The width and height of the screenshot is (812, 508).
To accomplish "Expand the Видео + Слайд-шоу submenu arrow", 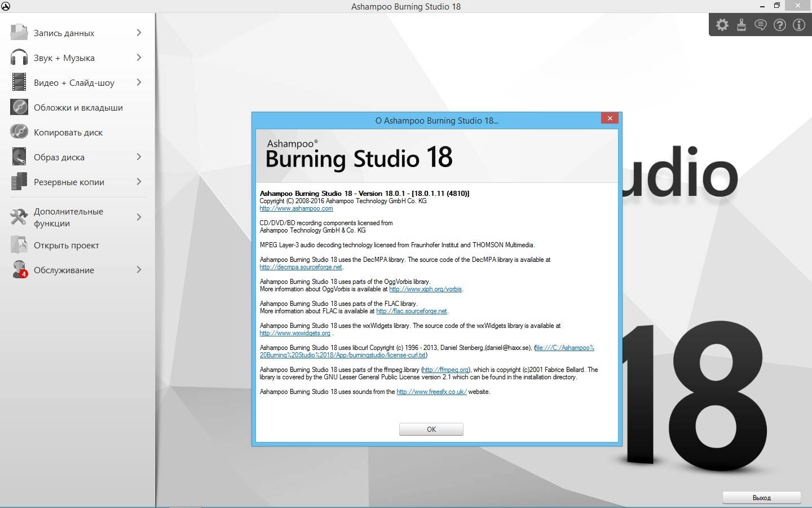I will tap(139, 82).
